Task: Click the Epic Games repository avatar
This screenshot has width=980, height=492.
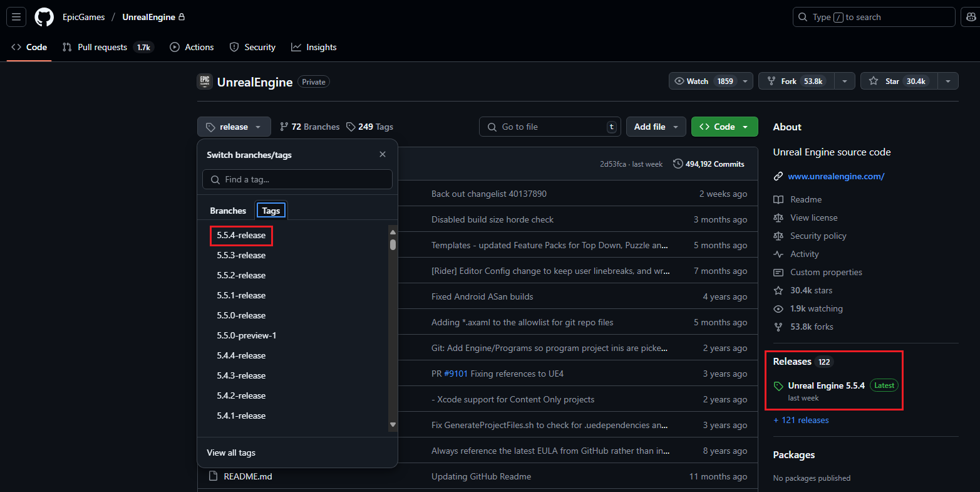Action: click(x=205, y=81)
